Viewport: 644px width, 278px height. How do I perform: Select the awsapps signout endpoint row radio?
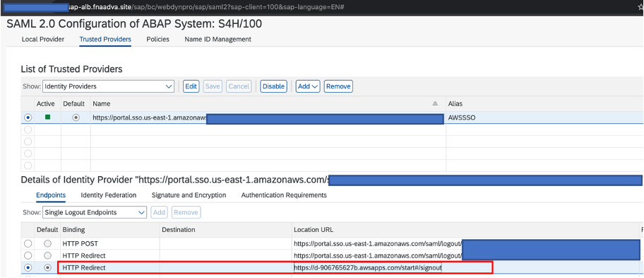[x=28, y=267]
